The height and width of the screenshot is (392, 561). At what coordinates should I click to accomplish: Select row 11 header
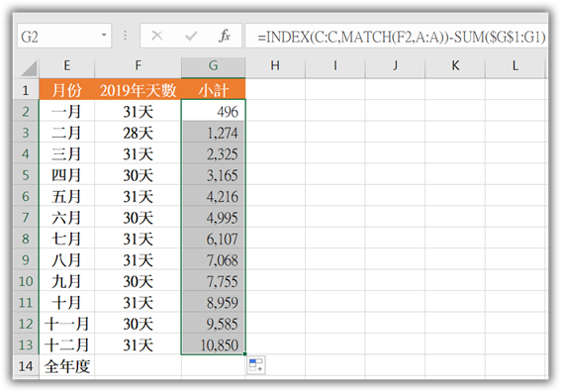(26, 302)
